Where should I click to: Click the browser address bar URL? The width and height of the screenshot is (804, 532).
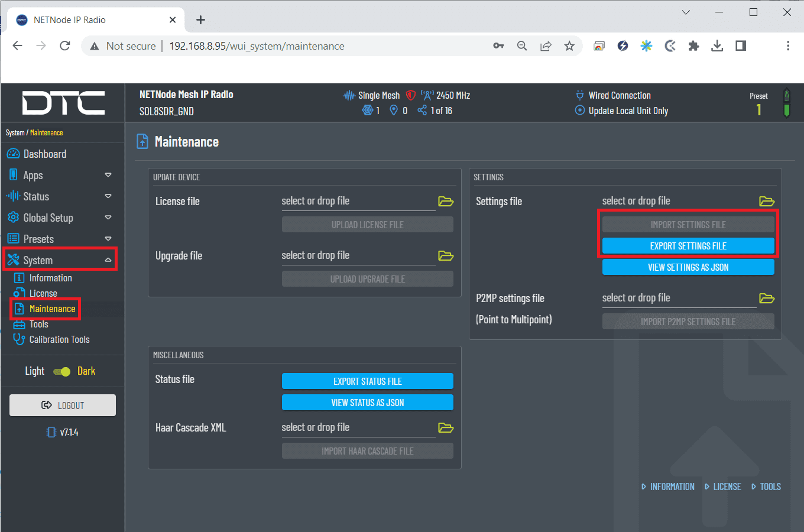[257, 46]
